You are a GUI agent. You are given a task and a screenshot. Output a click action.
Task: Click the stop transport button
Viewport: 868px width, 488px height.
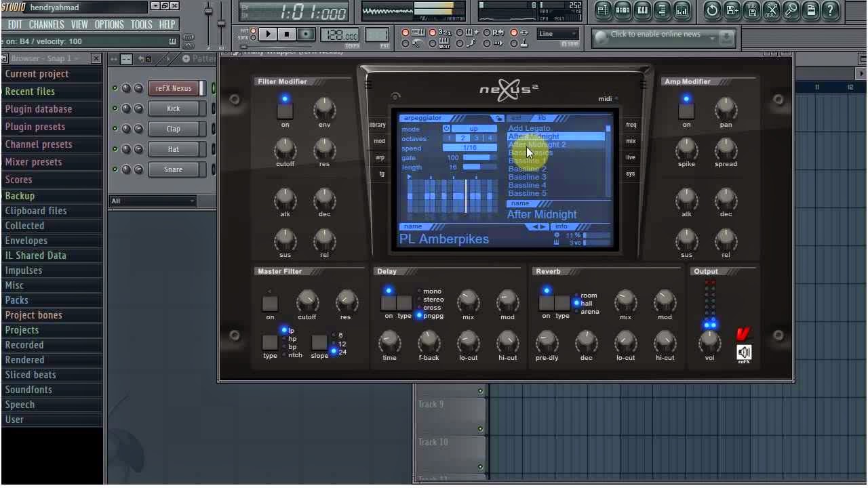coord(286,35)
